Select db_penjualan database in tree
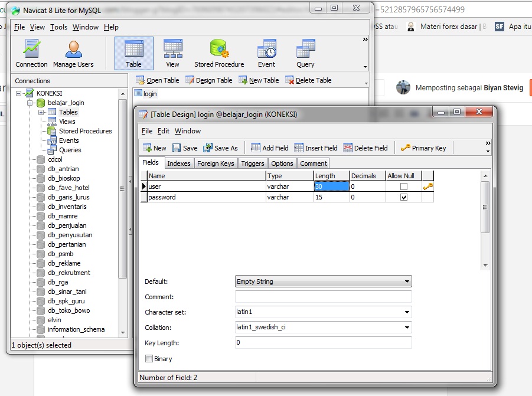This screenshot has width=532, height=396. (67, 225)
